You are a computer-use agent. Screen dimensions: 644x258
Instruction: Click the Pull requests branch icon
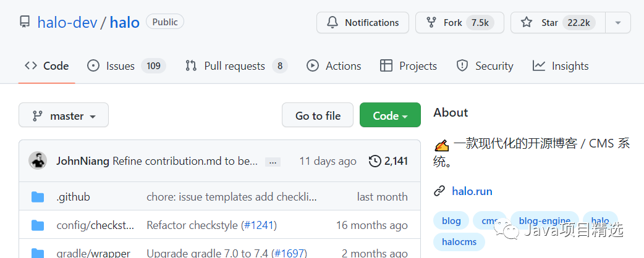click(x=191, y=65)
